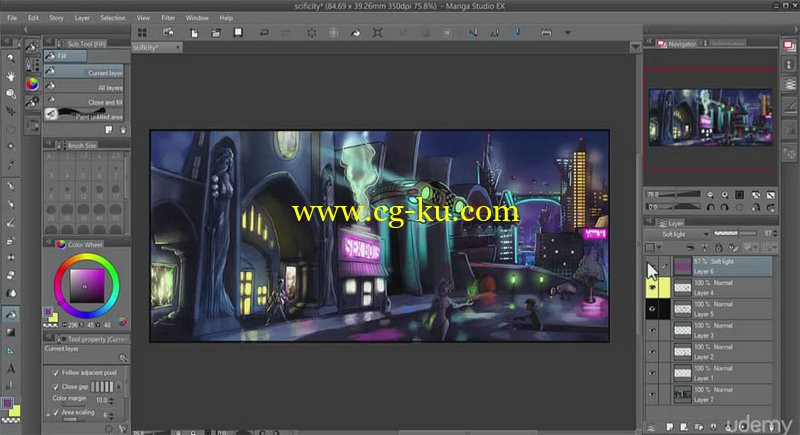The height and width of the screenshot is (435, 800).
Task: Click the Scale/transform icon in top toolbar
Action: tap(377, 33)
